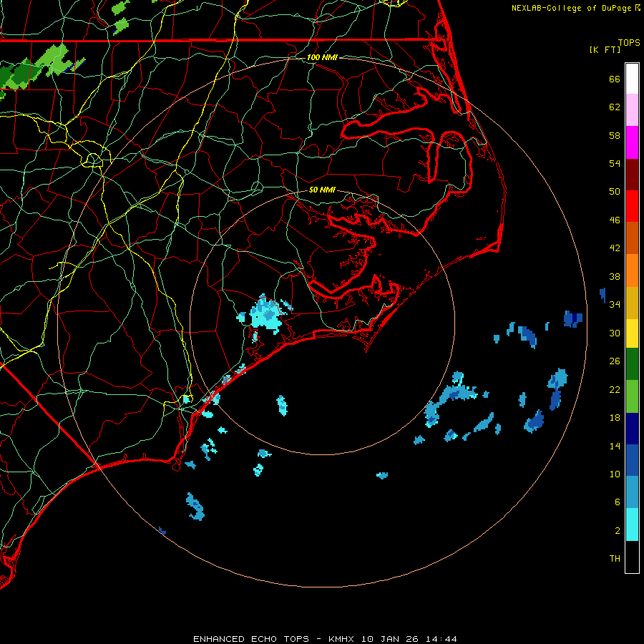The width and height of the screenshot is (644, 644).
Task: Click the cyan legend swatch
Action: [632, 525]
